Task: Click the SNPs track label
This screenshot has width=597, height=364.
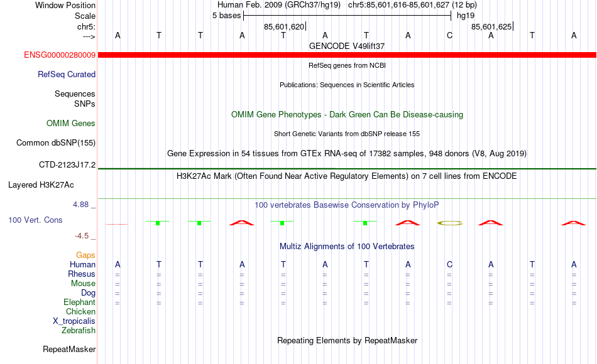Action: click(x=85, y=104)
